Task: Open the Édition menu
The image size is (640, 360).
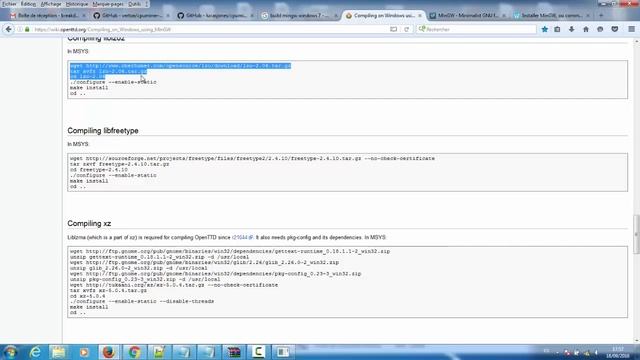Action: click(28, 4)
